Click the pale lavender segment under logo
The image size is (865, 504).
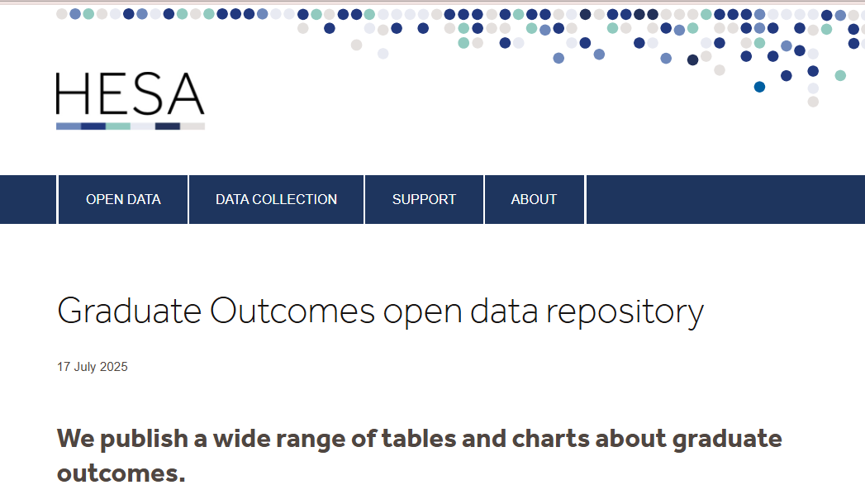(143, 126)
